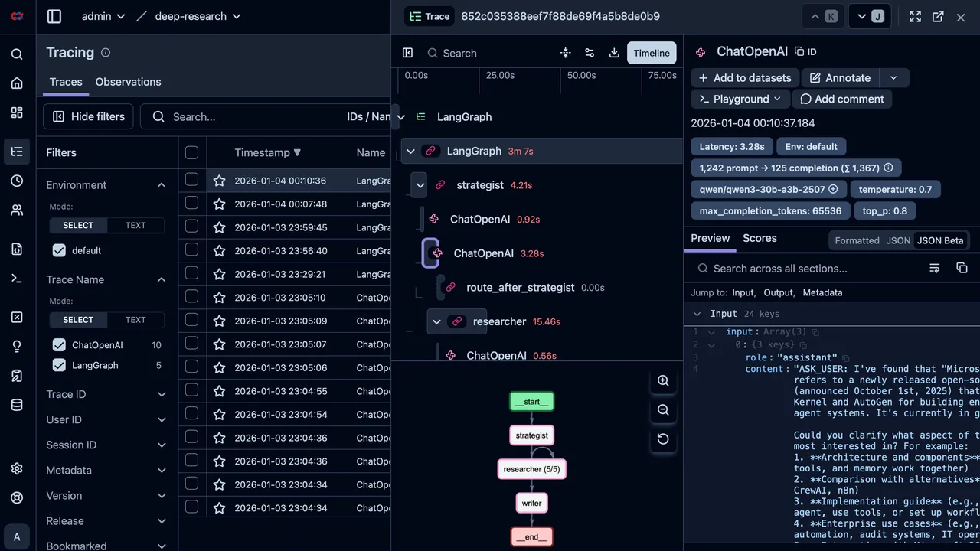Collapse the LangGraph span node
980x551 pixels.
410,152
